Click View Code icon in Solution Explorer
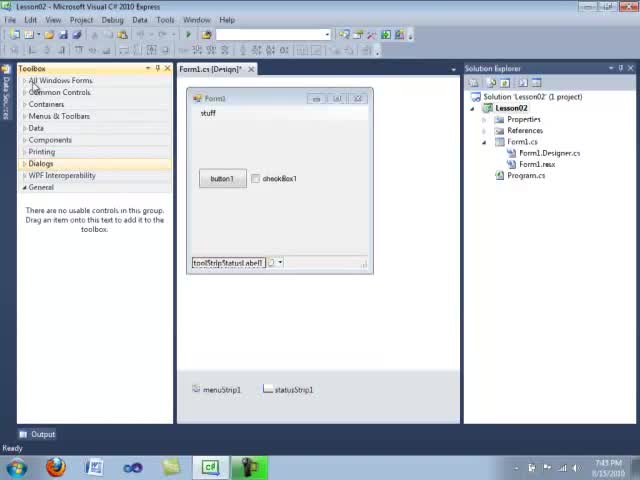The image size is (640, 480). click(x=523, y=83)
